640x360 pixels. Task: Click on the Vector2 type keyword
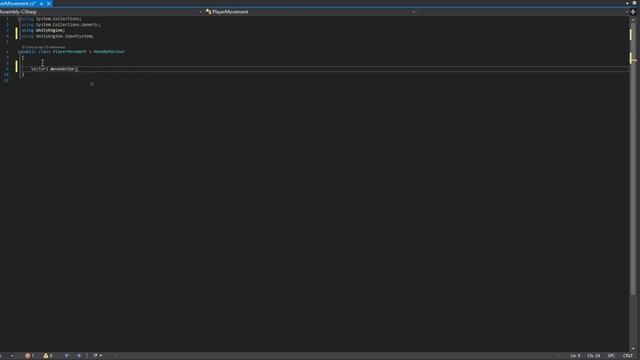(40, 69)
